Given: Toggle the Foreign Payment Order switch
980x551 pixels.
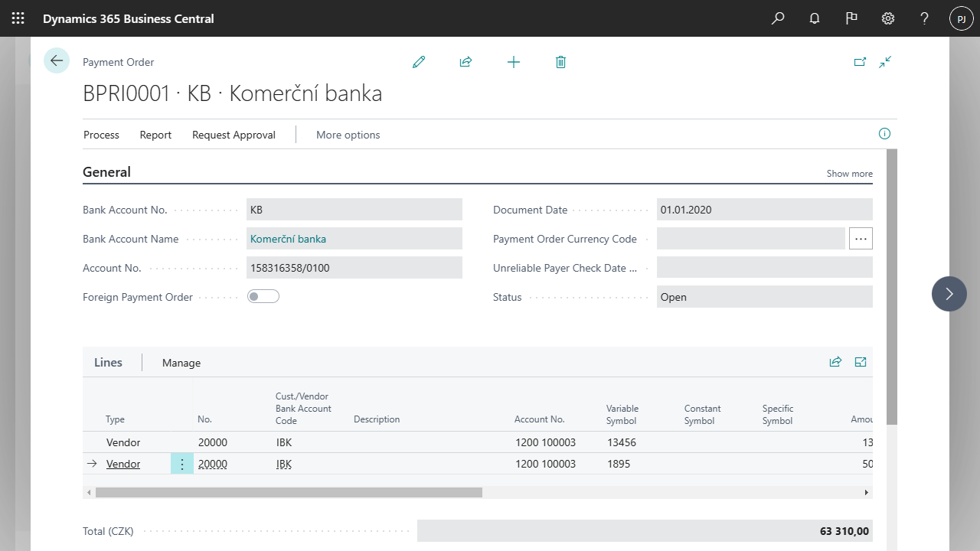Looking at the screenshot, I should tap(263, 296).
